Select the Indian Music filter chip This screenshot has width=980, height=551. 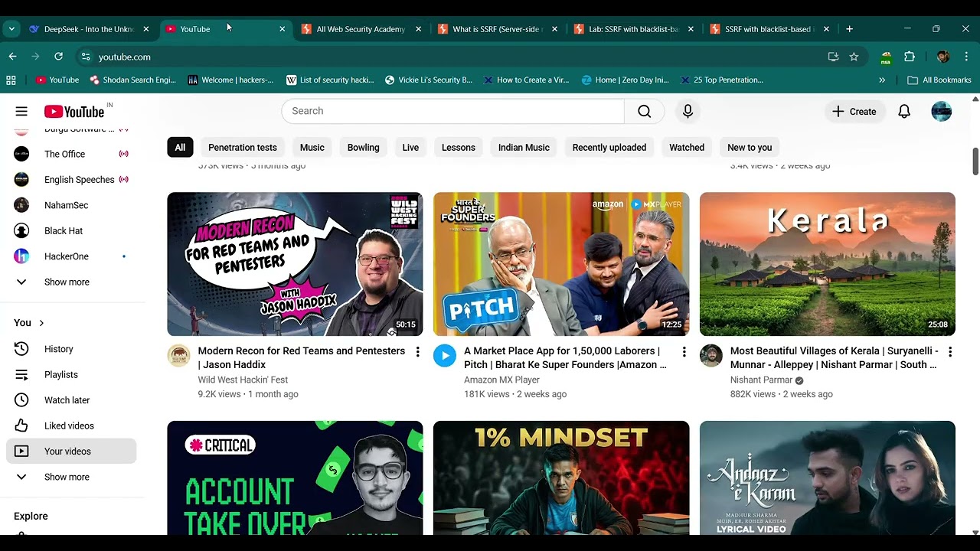point(524,148)
